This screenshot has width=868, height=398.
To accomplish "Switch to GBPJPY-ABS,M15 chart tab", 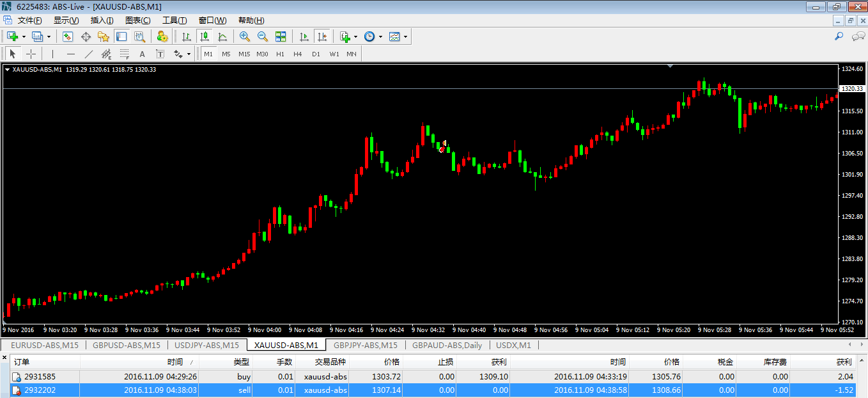I will click(x=365, y=346).
